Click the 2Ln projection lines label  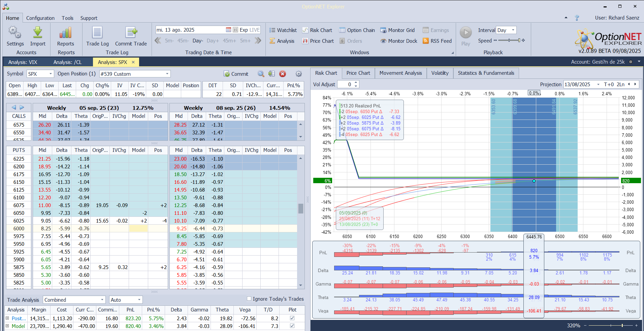621,85
